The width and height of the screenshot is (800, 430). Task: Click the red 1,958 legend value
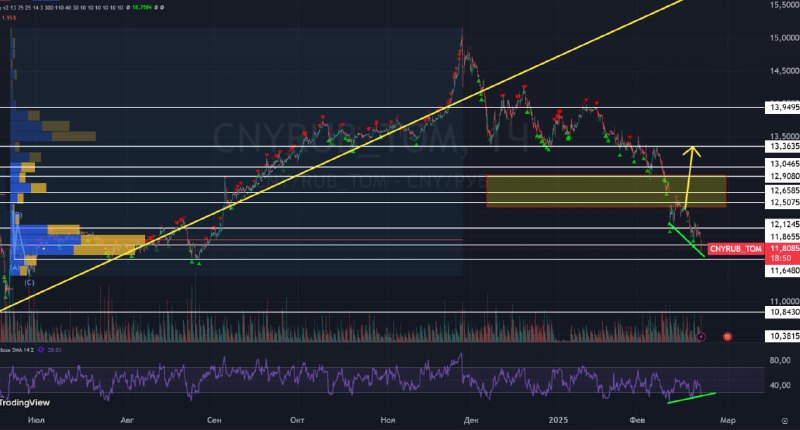click(9, 18)
